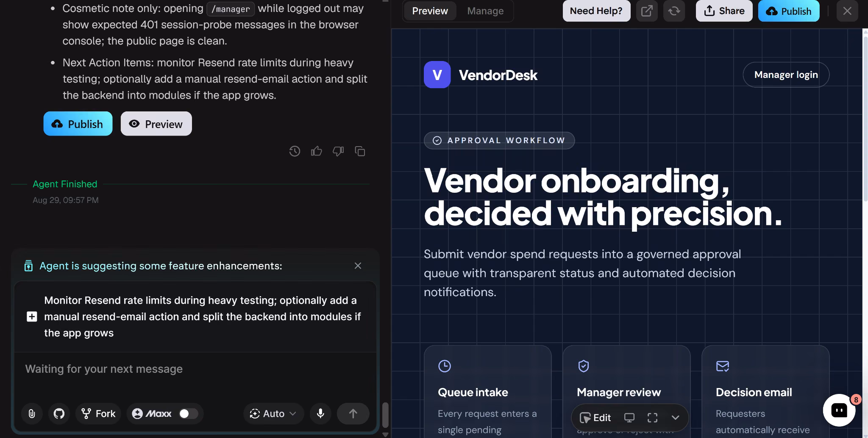
Task: Start voice input with the microphone
Action: click(320, 413)
